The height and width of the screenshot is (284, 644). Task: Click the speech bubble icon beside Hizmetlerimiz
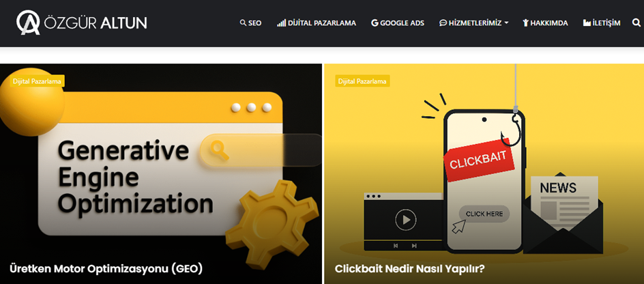443,23
